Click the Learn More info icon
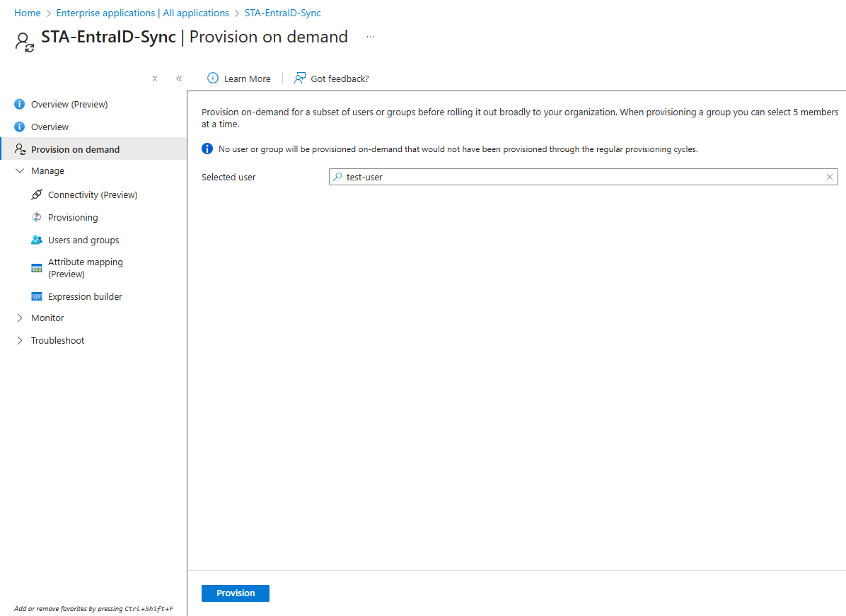The width and height of the screenshot is (846, 616). pyautogui.click(x=212, y=79)
